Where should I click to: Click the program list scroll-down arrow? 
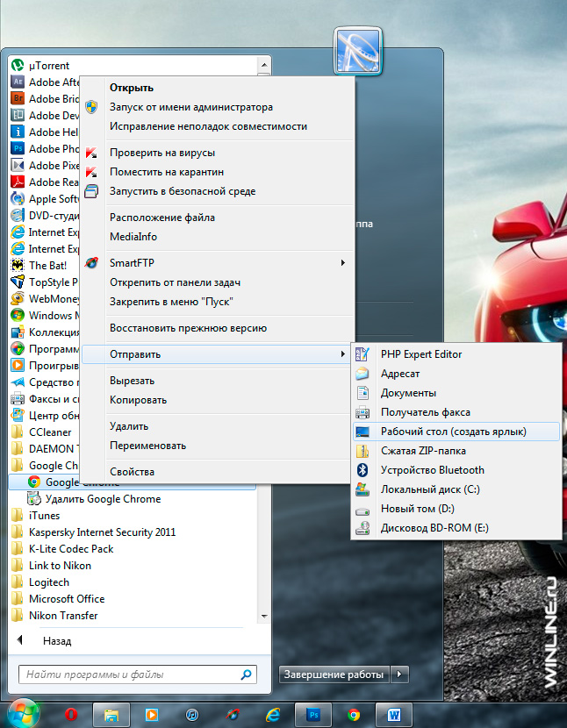[x=264, y=616]
